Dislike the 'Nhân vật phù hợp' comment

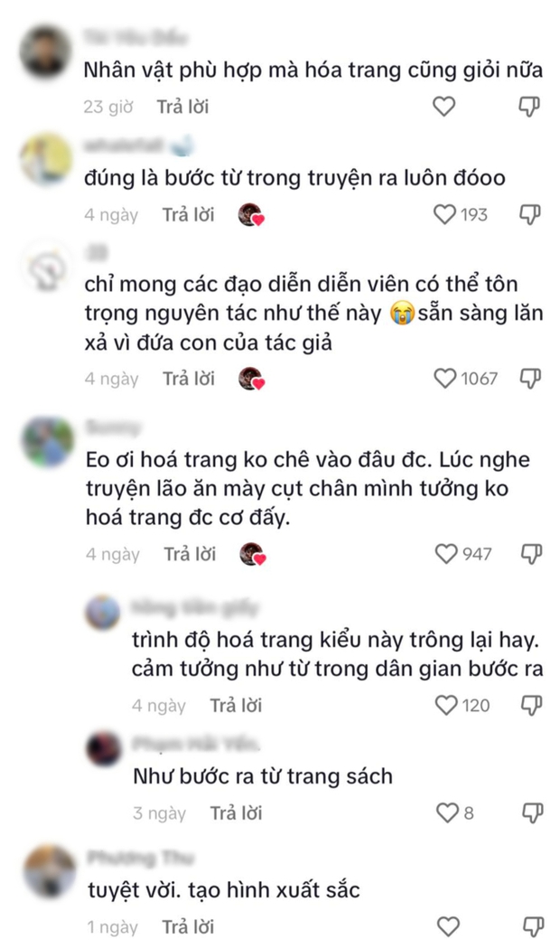[530, 108]
